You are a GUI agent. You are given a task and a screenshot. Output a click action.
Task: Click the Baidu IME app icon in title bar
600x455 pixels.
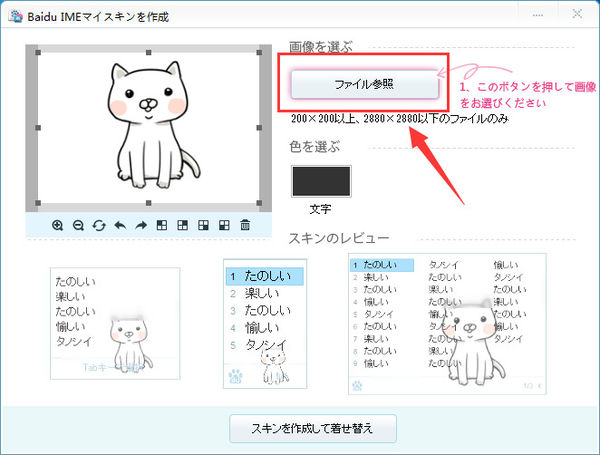pos(15,16)
